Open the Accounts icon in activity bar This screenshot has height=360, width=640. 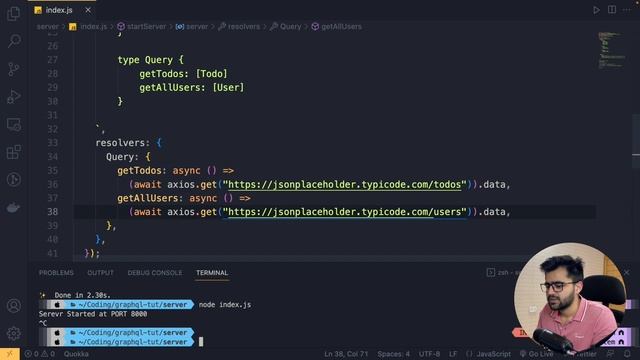pos(13,306)
